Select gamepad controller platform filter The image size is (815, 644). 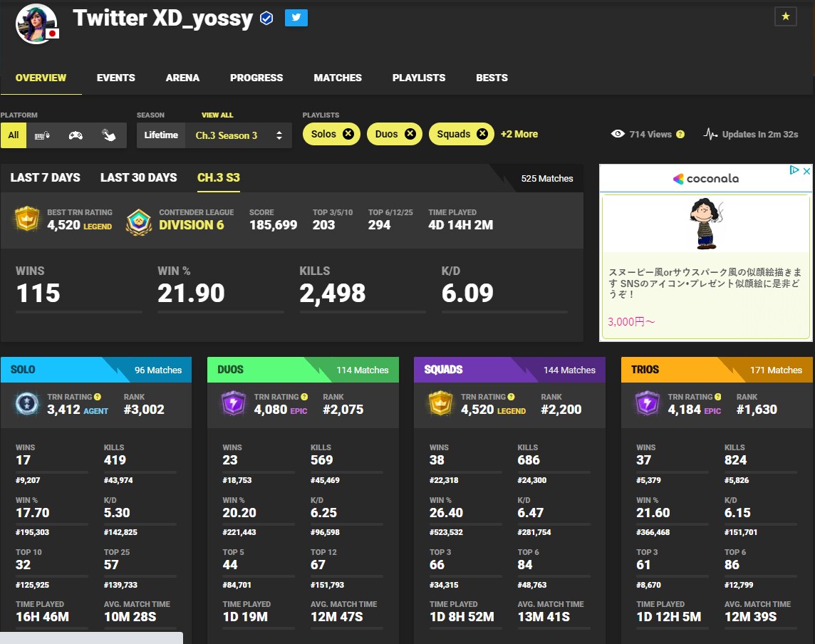(x=76, y=135)
